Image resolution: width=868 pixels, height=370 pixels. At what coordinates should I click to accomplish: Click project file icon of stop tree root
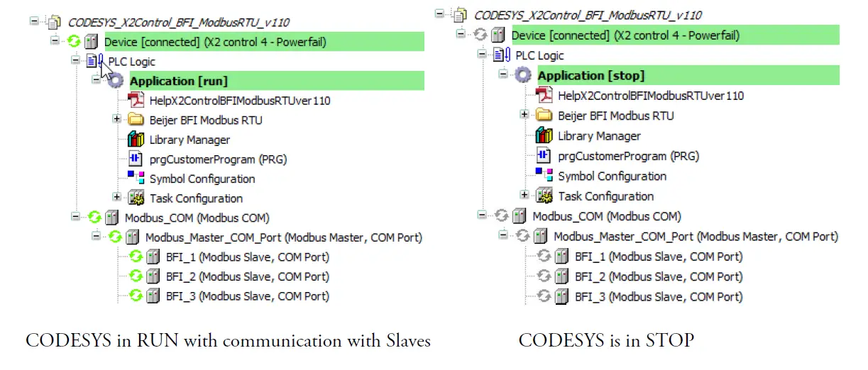pyautogui.click(x=461, y=15)
